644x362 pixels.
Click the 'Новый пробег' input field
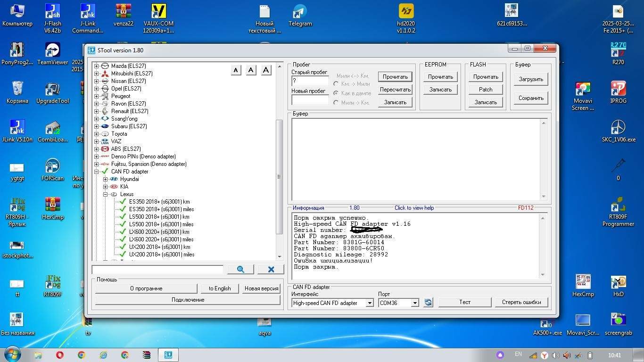310,100
